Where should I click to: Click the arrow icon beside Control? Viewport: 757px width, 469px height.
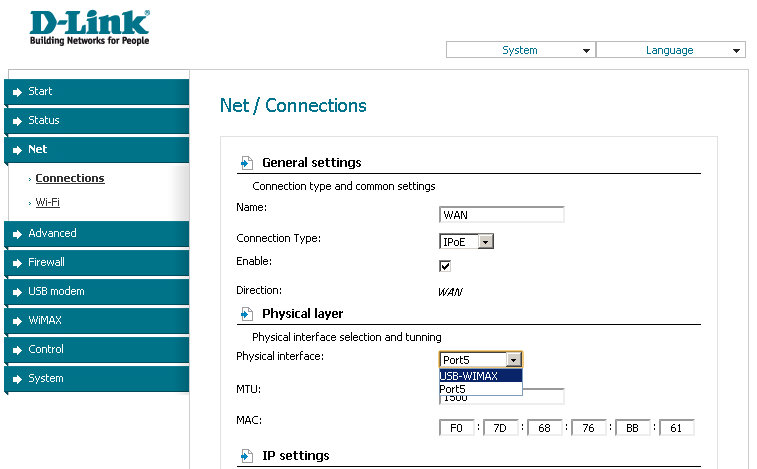(17, 350)
